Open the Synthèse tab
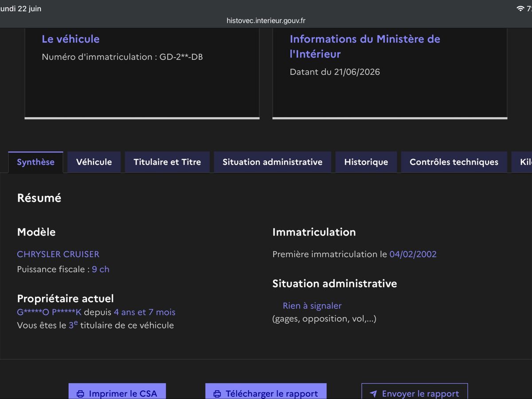The image size is (532, 399). [35, 162]
